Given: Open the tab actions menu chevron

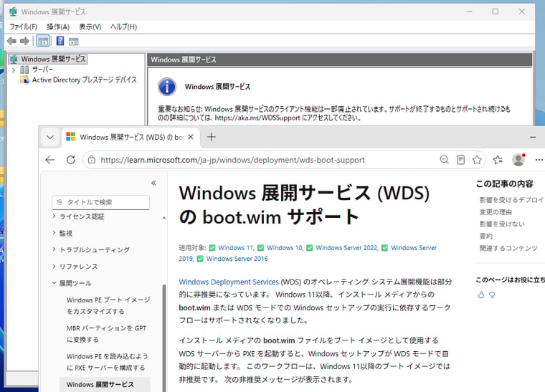Looking at the screenshot, I should point(50,137).
